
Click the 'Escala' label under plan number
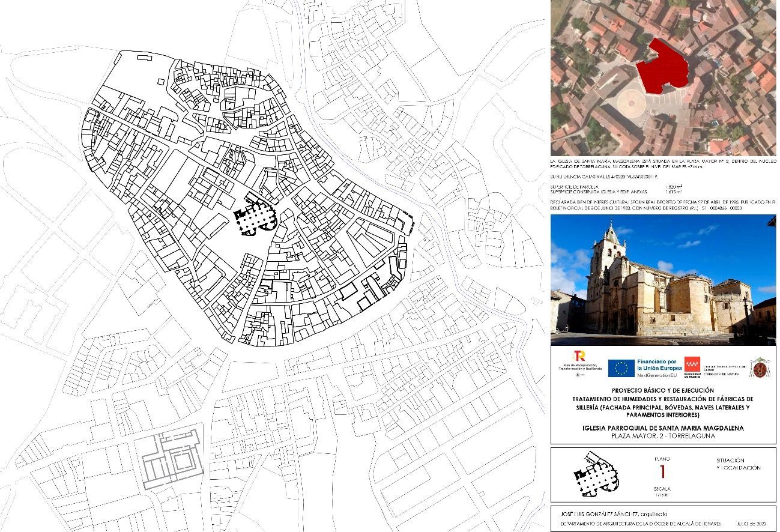(662, 489)
